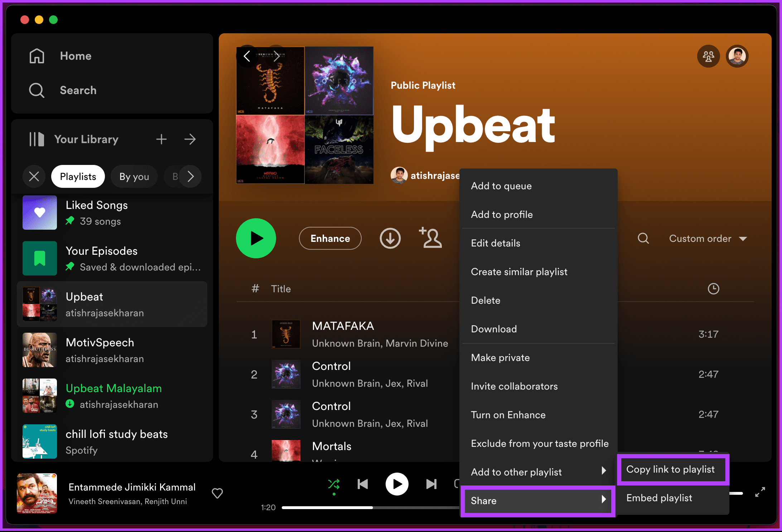
Task: Play the current track in the player bar
Action: tap(397, 484)
